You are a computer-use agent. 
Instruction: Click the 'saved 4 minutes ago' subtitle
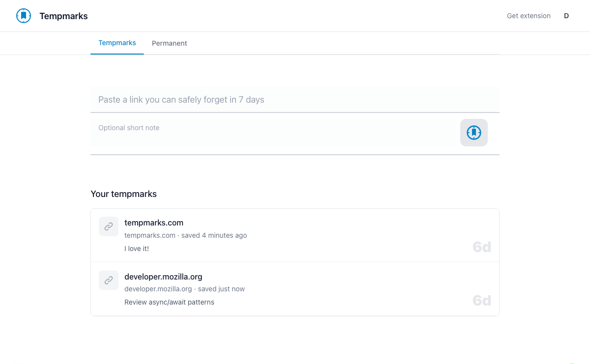coord(214,235)
